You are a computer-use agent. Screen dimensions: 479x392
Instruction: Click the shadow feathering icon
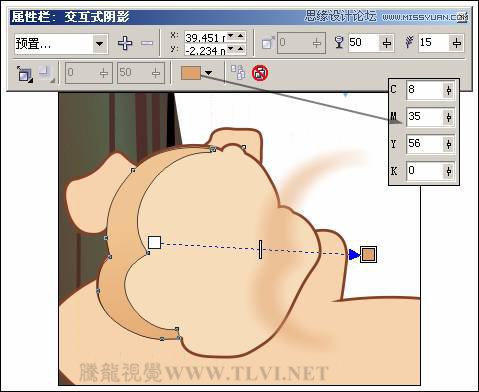click(x=409, y=42)
